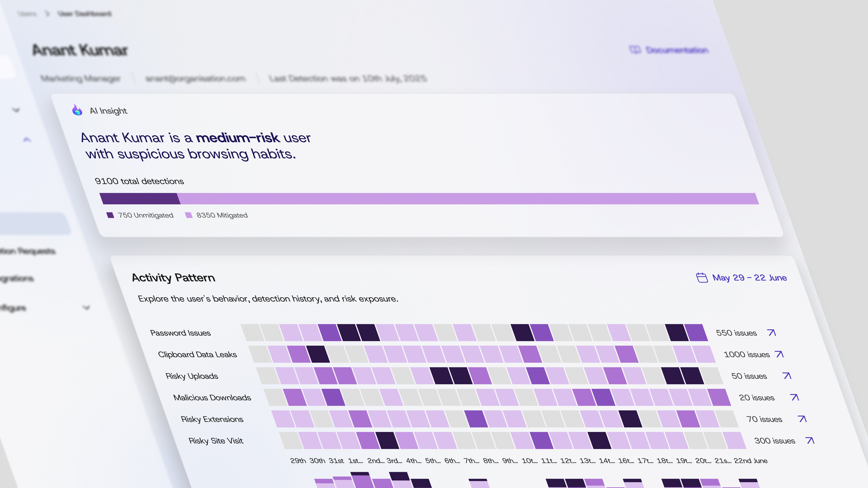Expand the top sidebar chevron down
Screen dimensions: 868x488
(x=16, y=110)
